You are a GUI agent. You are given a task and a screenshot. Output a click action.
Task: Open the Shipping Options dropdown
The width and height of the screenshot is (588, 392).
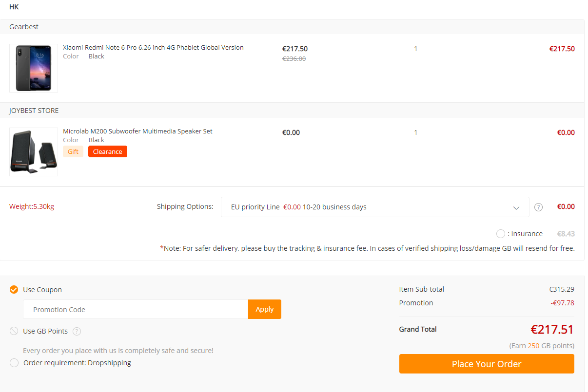pos(374,207)
